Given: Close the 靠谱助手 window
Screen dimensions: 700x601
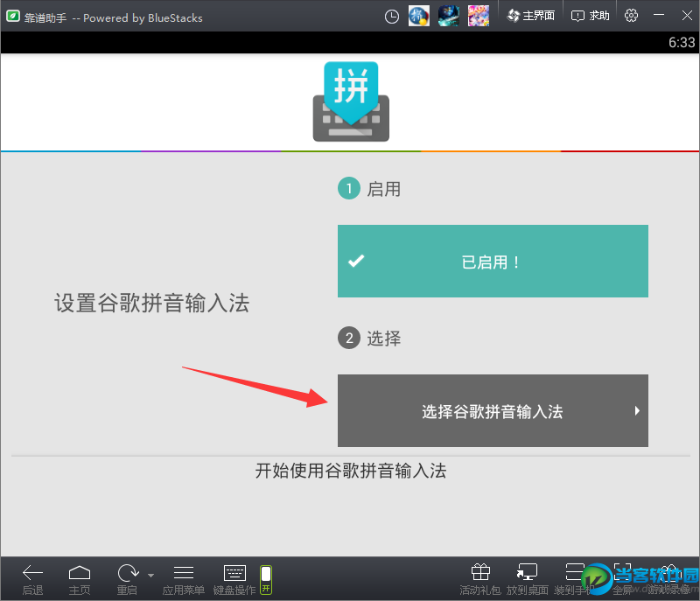Looking at the screenshot, I should tap(687, 15).
